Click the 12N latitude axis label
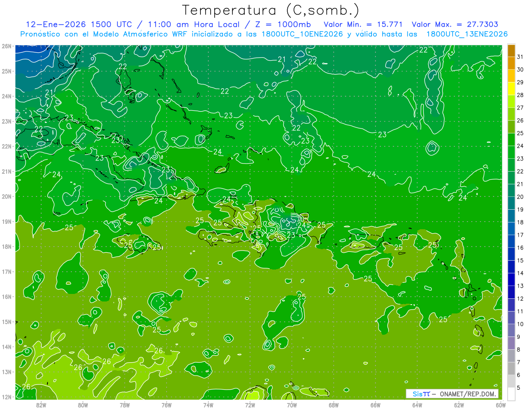The height and width of the screenshot is (411, 532). (7, 397)
